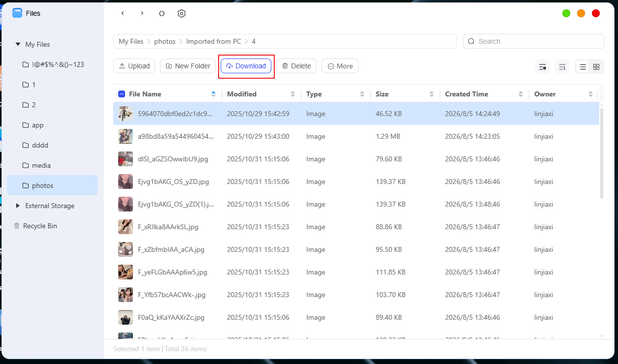The image size is (618, 364).
Task: Open the list display settings icon
Action: point(543,66)
